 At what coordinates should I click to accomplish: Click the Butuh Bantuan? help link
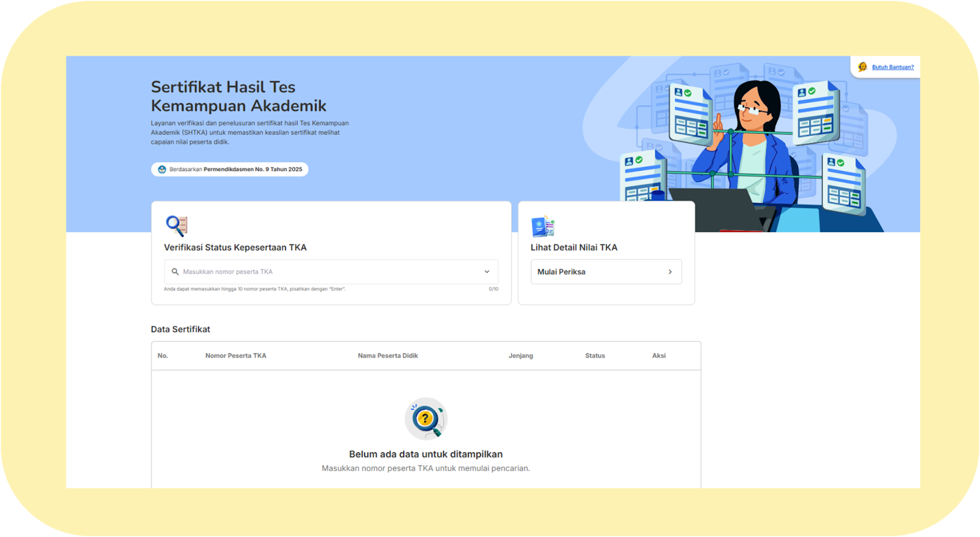pyautogui.click(x=892, y=67)
